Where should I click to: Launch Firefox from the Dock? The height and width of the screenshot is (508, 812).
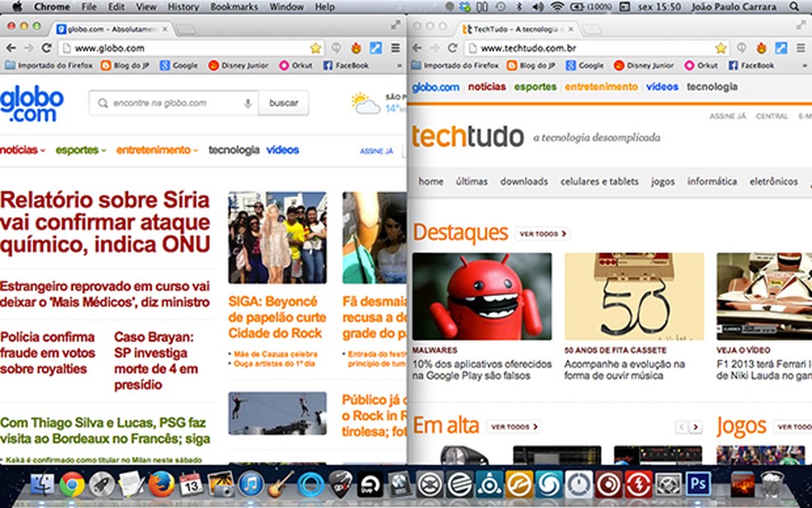(x=162, y=485)
